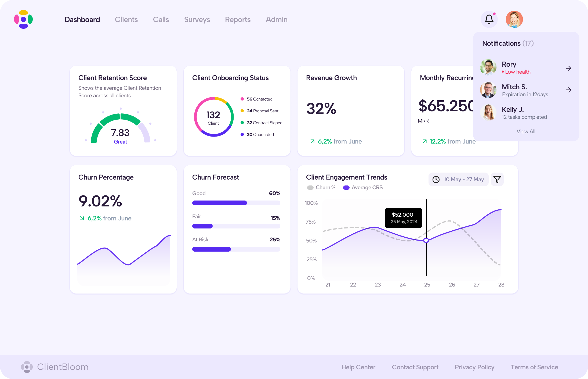This screenshot has width=588, height=379.
Task: Click the notification bell icon
Action: [x=489, y=19]
